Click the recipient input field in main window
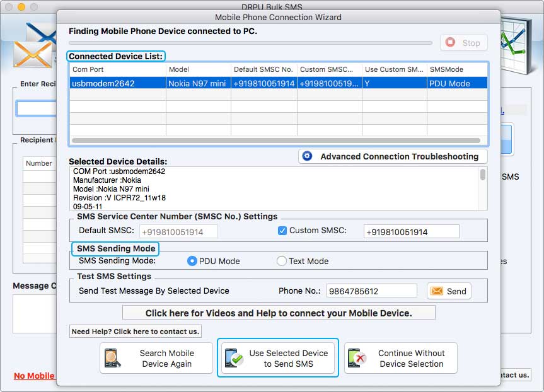 click(36, 108)
